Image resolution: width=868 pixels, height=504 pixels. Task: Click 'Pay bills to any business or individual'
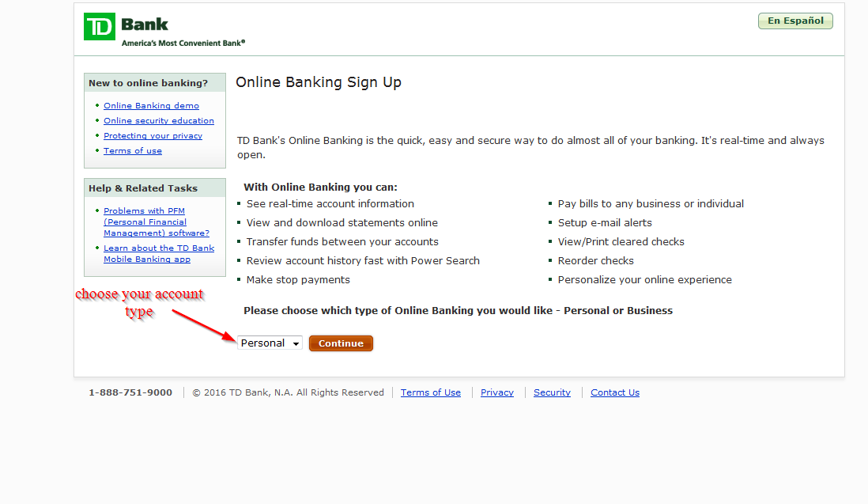[651, 204]
